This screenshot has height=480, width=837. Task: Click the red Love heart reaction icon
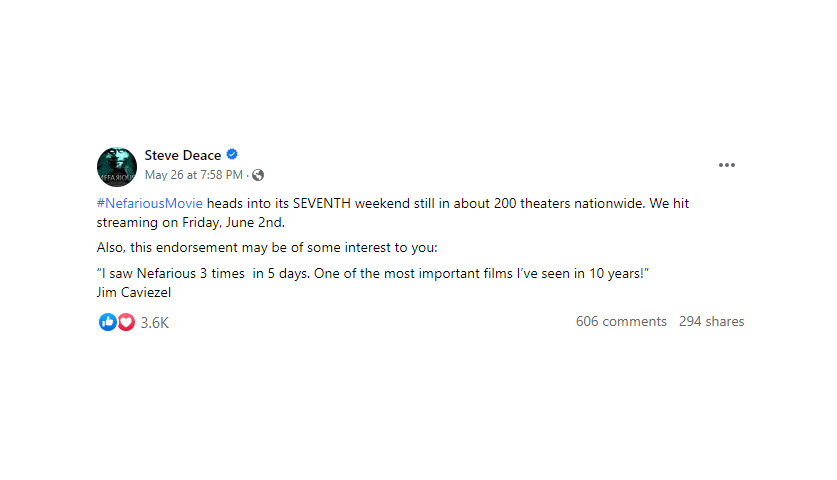pos(125,322)
